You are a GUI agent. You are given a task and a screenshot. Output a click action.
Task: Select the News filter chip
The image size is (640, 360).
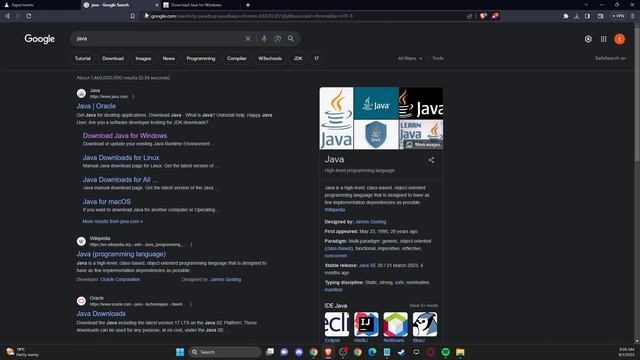click(x=169, y=58)
